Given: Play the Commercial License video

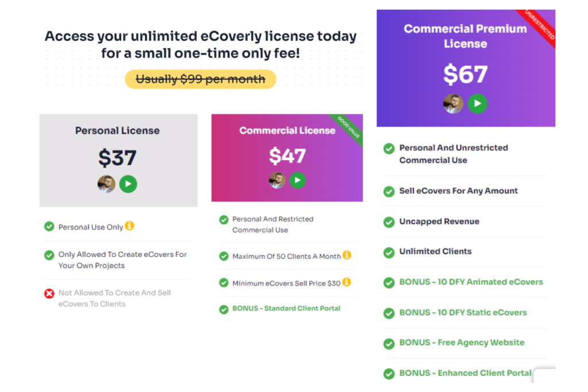Looking at the screenshot, I should tap(297, 180).
